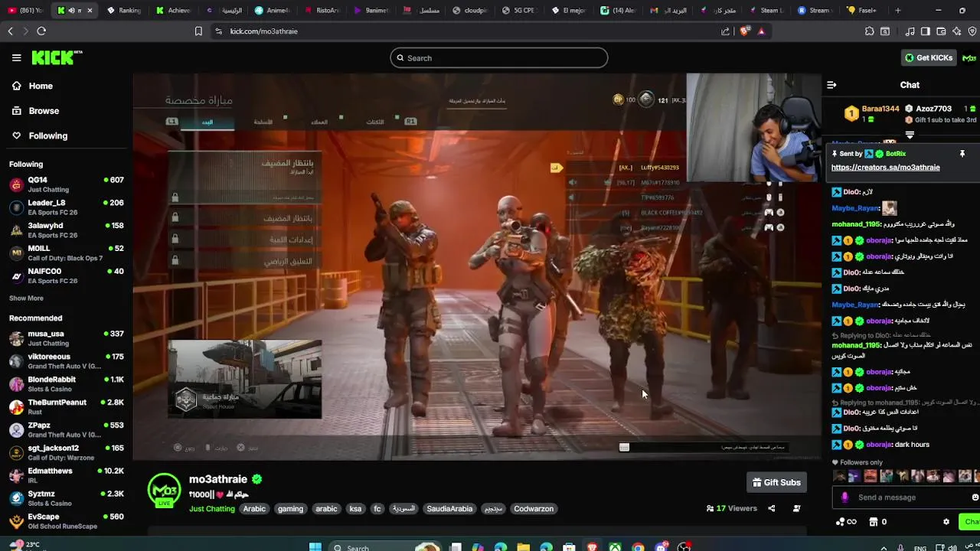Open recommended channel BlondeRabbit

tap(66, 384)
